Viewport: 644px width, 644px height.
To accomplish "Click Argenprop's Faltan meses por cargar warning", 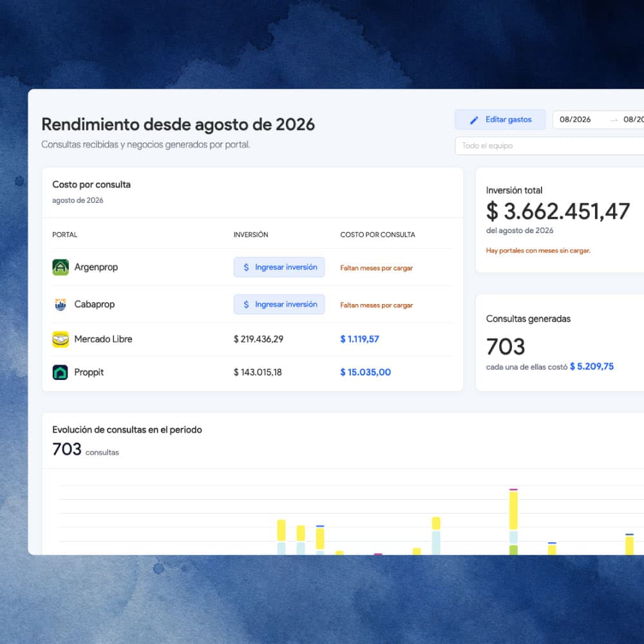I will pos(376,268).
